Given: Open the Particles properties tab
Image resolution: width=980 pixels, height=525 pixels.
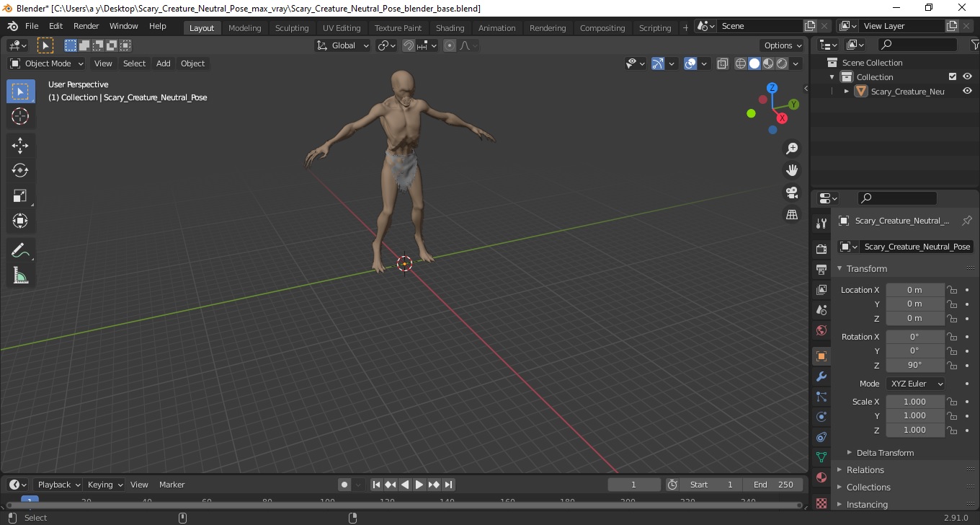Looking at the screenshot, I should [x=821, y=397].
